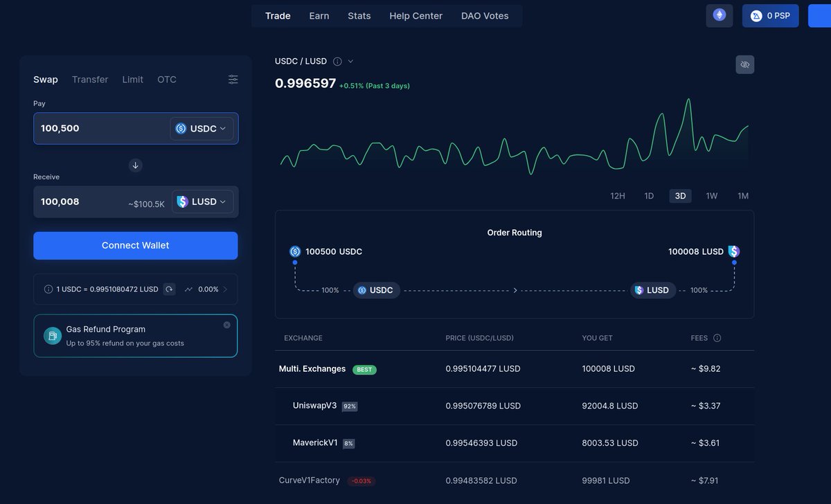
Task: Open the DAO Votes menu item
Action: [x=484, y=15]
